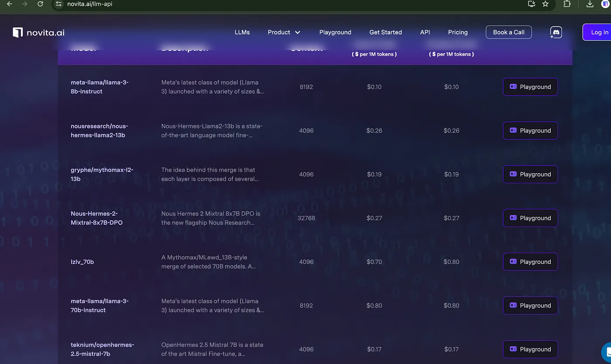
Task: Go forward in browser history
Action: 25,4
